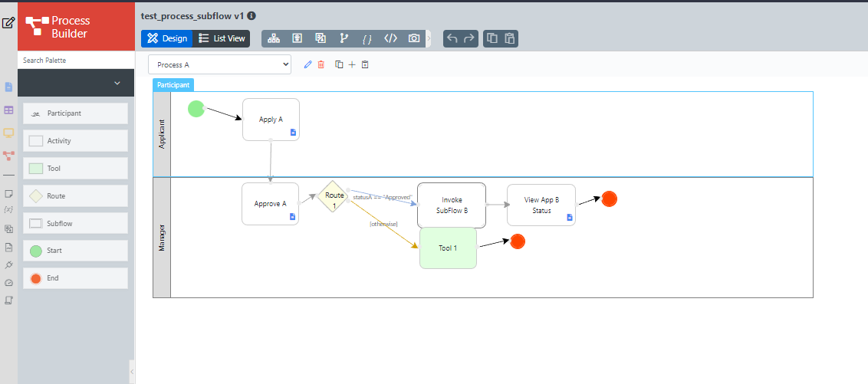Select the Subflow palette item
The height and width of the screenshot is (384, 868).
pos(75,224)
